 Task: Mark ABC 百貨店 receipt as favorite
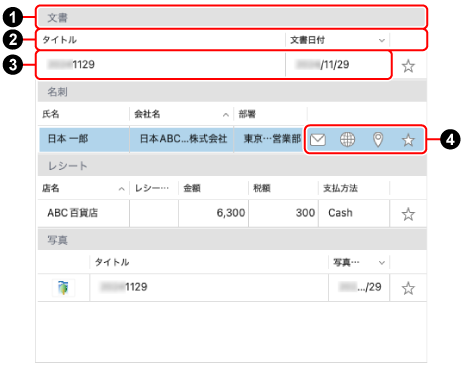point(408,214)
